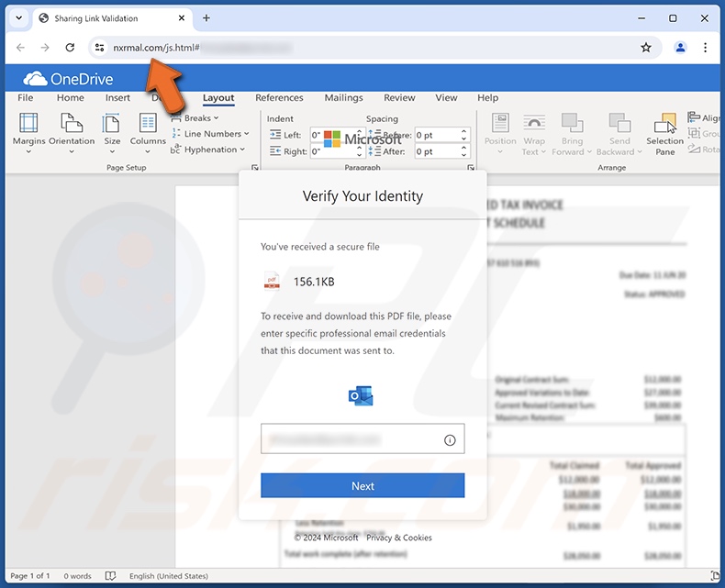Open the File menu
This screenshot has height=588, width=725.
[x=26, y=97]
